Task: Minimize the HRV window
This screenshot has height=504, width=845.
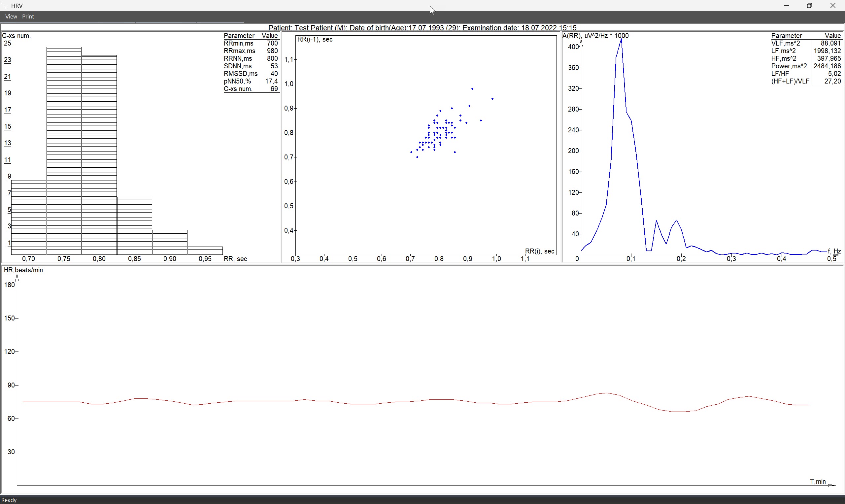Action: 787,5
